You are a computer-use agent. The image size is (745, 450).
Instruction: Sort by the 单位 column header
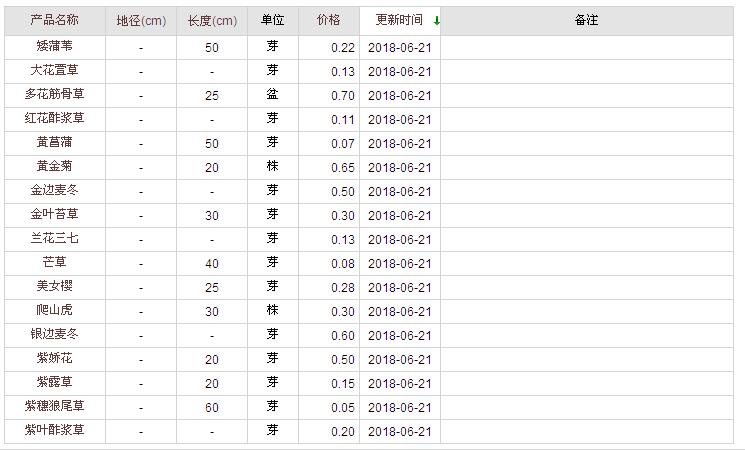tap(272, 20)
